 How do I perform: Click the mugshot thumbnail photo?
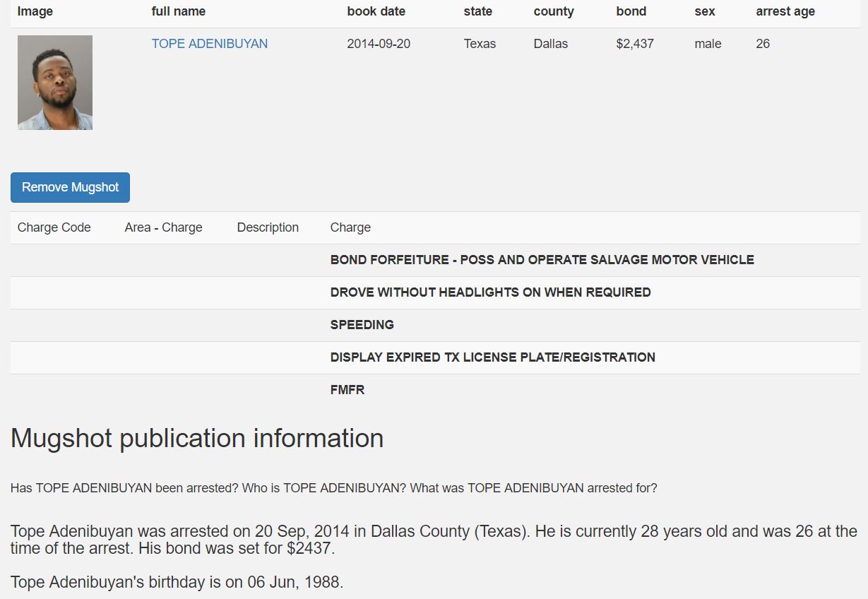[x=55, y=83]
